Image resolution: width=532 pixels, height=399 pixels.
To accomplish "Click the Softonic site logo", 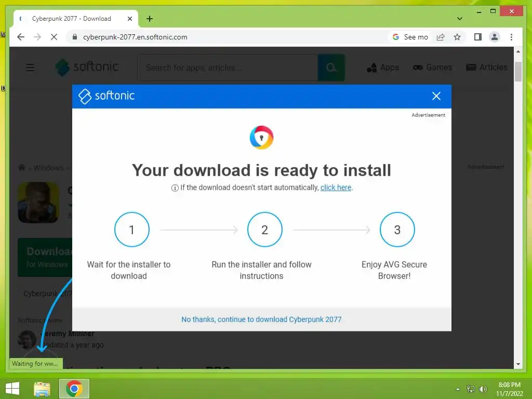I will [x=87, y=67].
